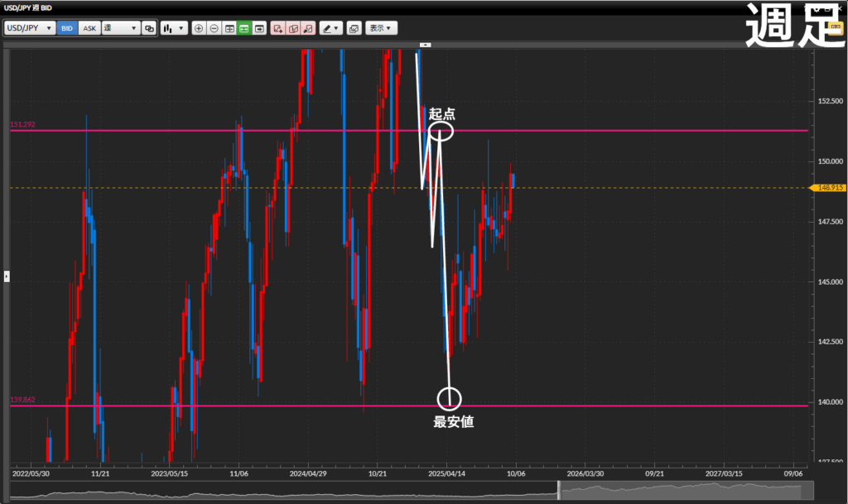Click the grid icon right of zoom out
The width and height of the screenshot is (848, 504).
click(x=229, y=28)
